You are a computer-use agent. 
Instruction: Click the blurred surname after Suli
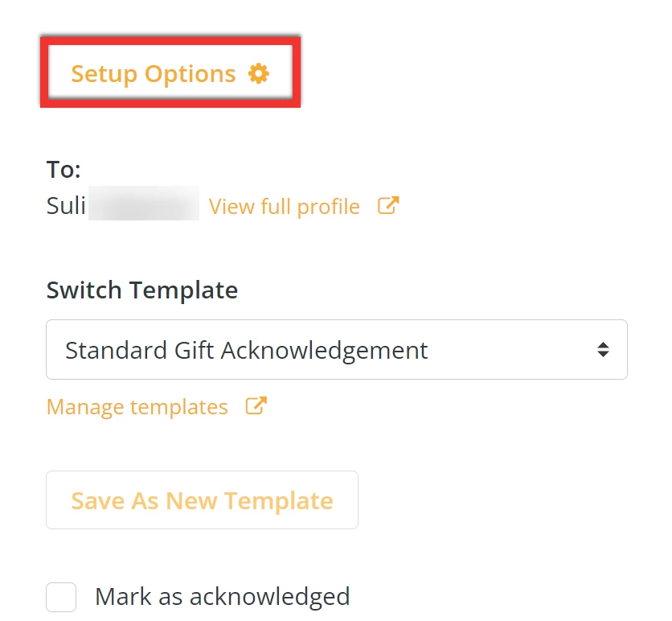pos(143,204)
